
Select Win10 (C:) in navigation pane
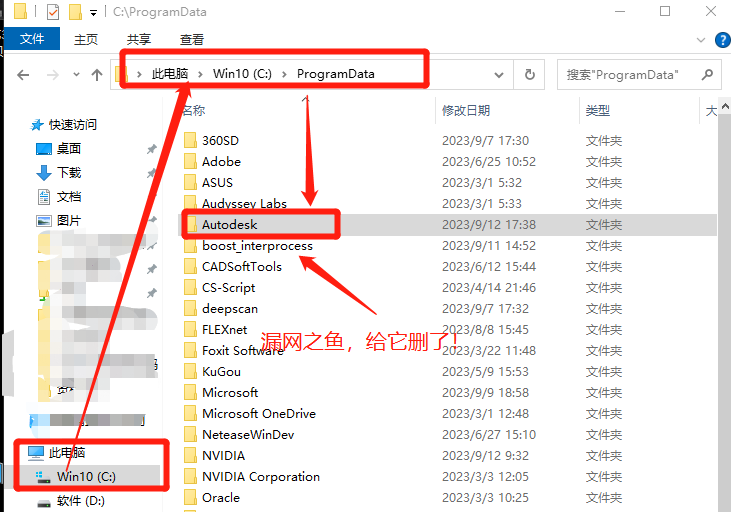[86, 476]
